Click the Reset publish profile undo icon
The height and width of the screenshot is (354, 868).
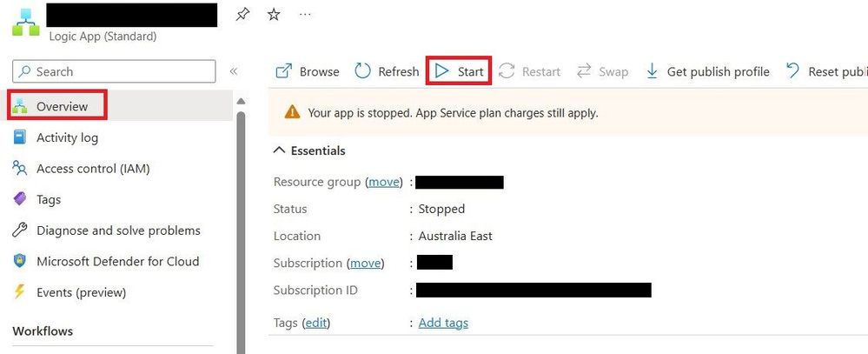792,71
